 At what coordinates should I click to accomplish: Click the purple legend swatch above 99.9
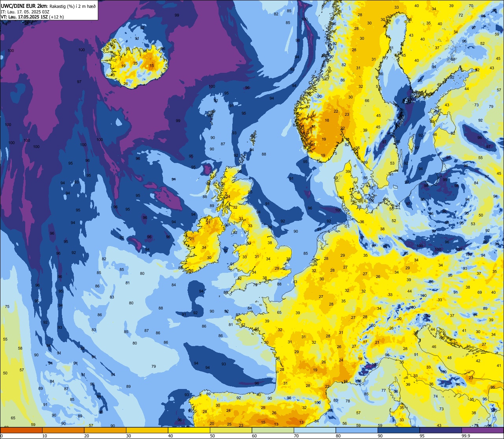click(x=482, y=430)
